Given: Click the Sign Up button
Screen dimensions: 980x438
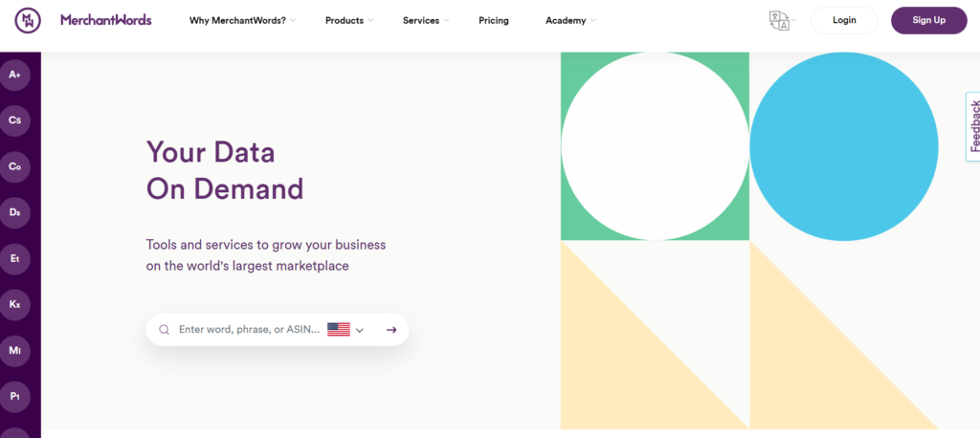Looking at the screenshot, I should coord(928,20).
